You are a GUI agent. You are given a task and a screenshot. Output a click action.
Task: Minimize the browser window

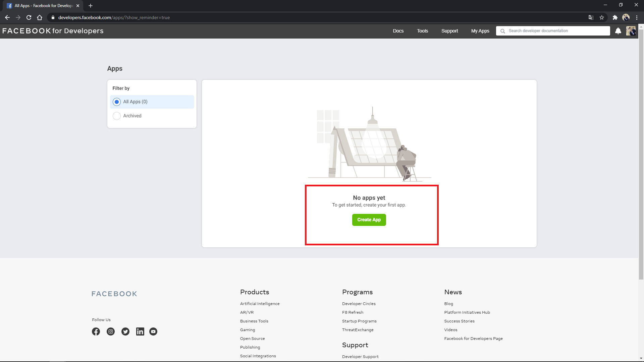605,5
